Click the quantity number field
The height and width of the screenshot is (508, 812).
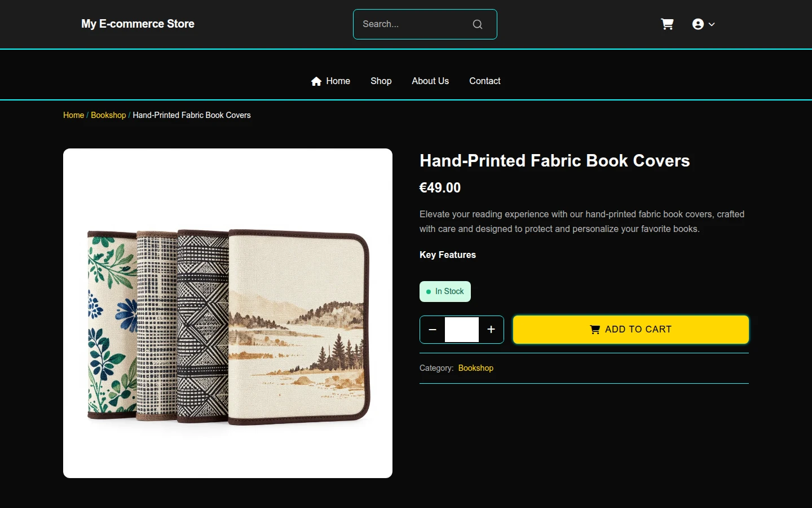click(462, 330)
